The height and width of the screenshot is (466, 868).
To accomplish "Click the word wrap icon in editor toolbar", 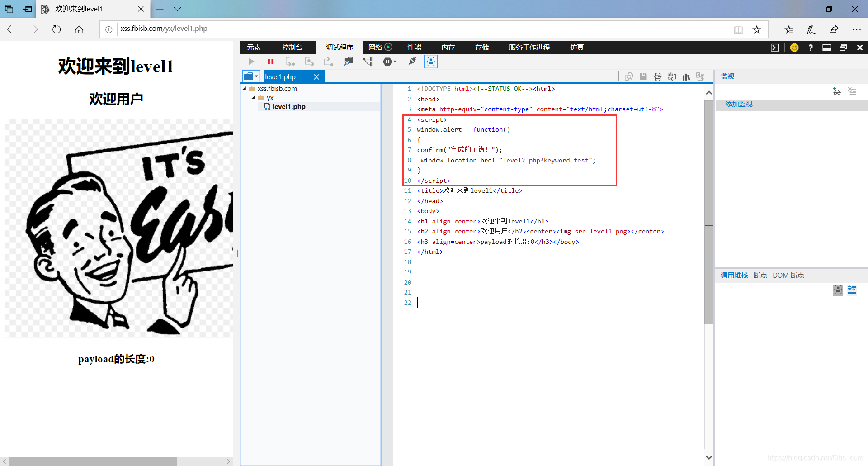I will [x=672, y=77].
